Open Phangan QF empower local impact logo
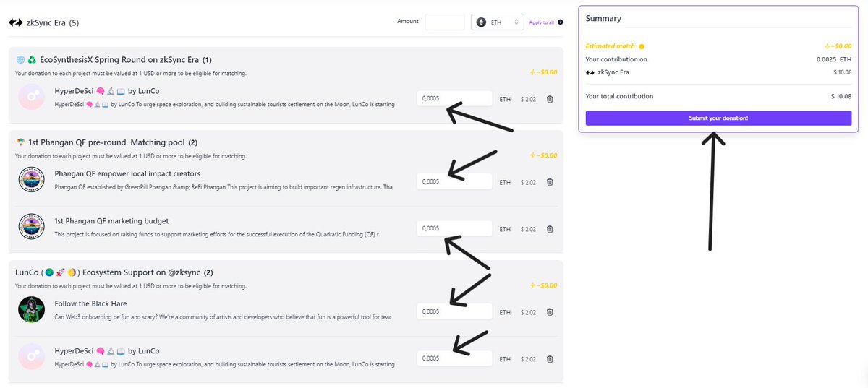This screenshot has height=388, width=868. coord(31,180)
